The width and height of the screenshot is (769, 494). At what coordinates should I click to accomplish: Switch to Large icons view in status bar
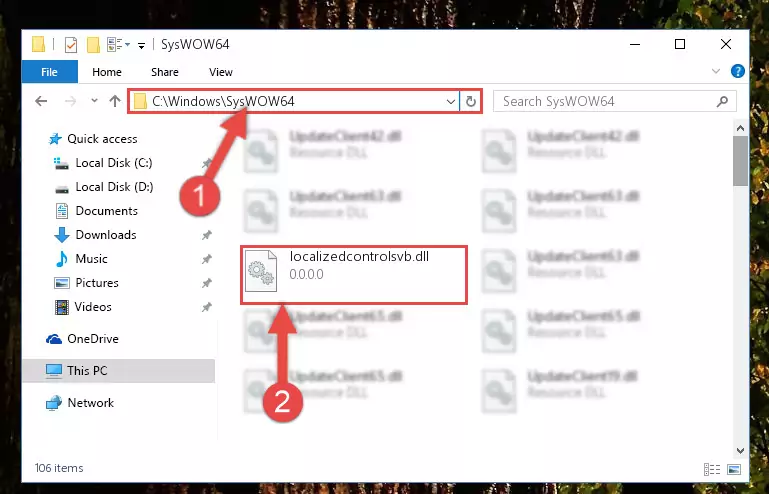click(x=734, y=469)
